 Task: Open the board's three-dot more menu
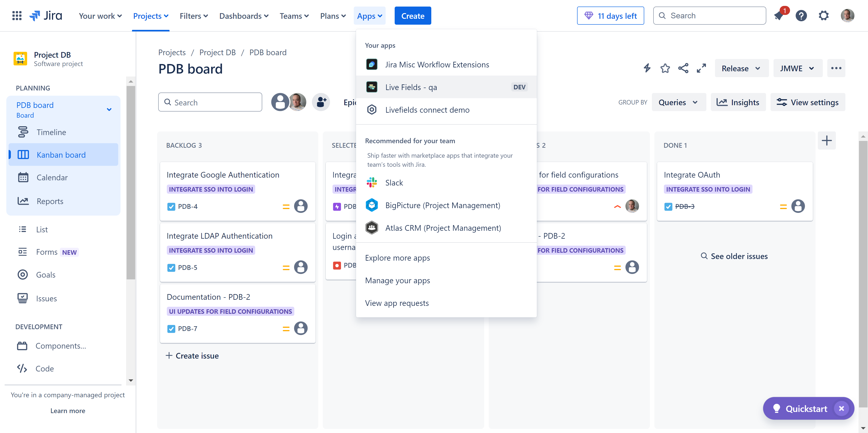[x=836, y=69]
